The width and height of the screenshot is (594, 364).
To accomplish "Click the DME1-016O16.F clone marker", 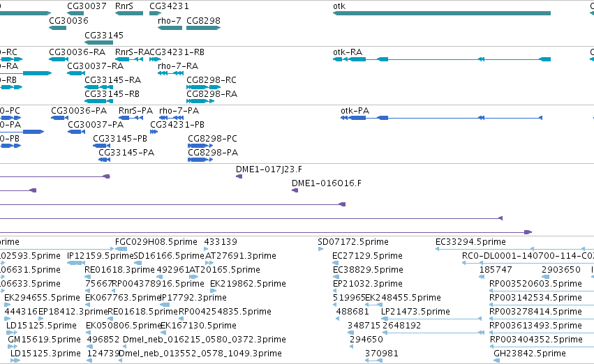I will (x=295, y=190).
